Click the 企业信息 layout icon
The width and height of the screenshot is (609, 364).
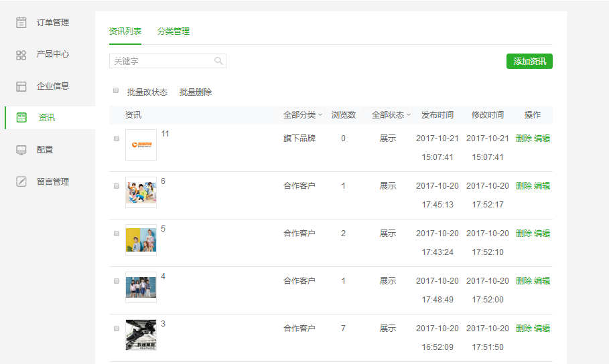pyautogui.click(x=21, y=86)
